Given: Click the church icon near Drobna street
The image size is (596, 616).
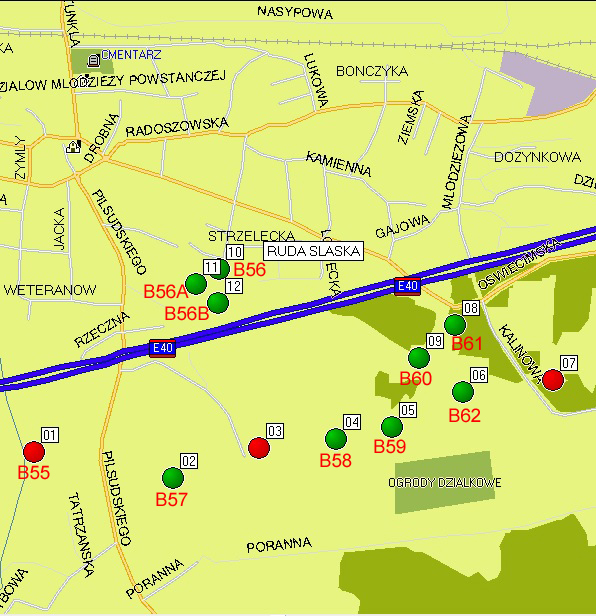Looking at the screenshot, I should tap(73, 147).
